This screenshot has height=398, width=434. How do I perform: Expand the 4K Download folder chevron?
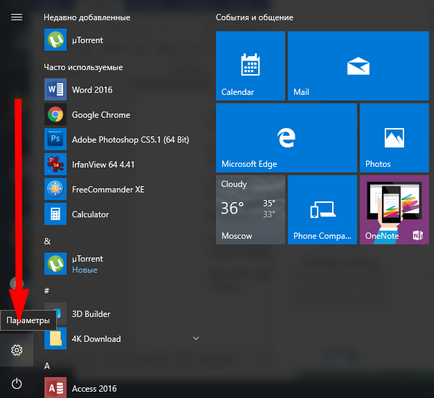pyautogui.click(x=196, y=338)
